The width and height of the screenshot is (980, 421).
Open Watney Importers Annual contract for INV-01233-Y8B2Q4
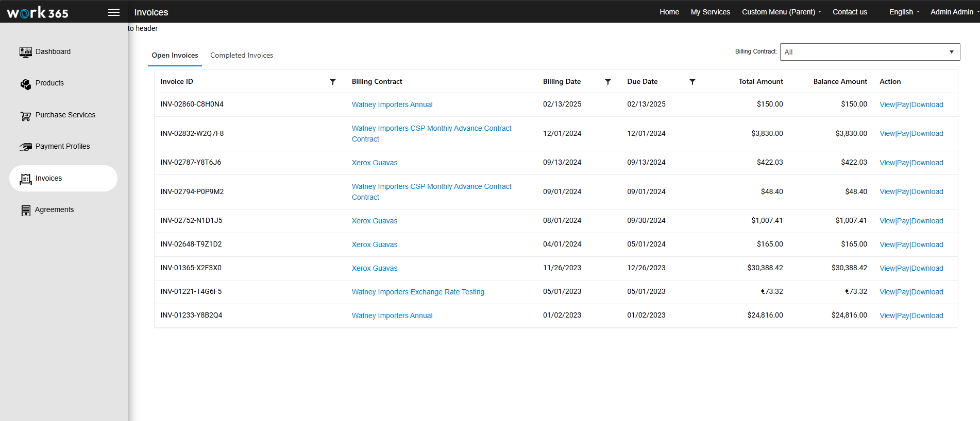pyautogui.click(x=392, y=315)
